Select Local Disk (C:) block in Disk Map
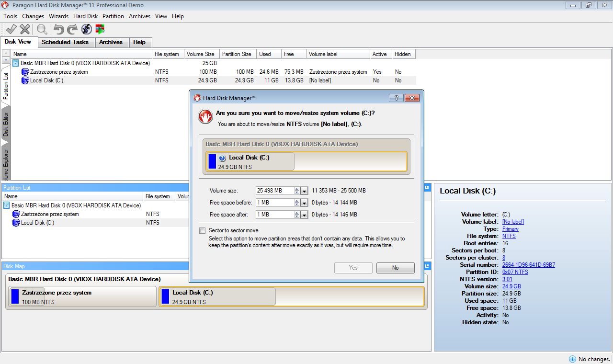This screenshot has height=364, width=613. click(x=292, y=296)
